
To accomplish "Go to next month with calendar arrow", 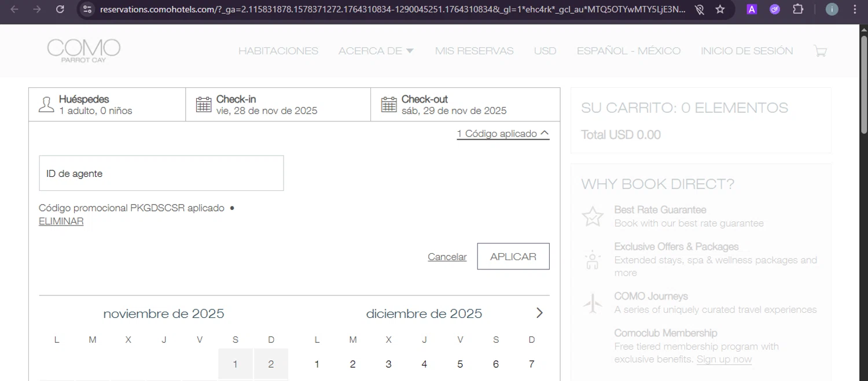I will click(539, 313).
